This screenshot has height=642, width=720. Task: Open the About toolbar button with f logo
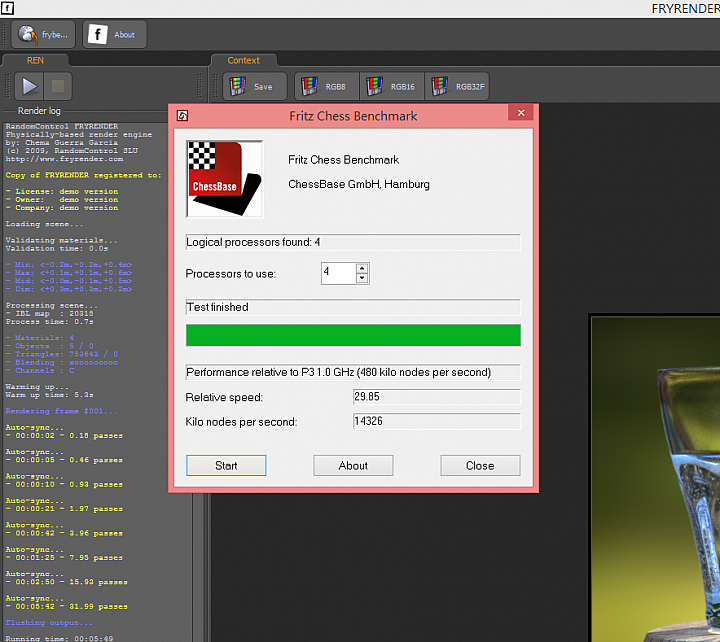pyautogui.click(x=115, y=34)
